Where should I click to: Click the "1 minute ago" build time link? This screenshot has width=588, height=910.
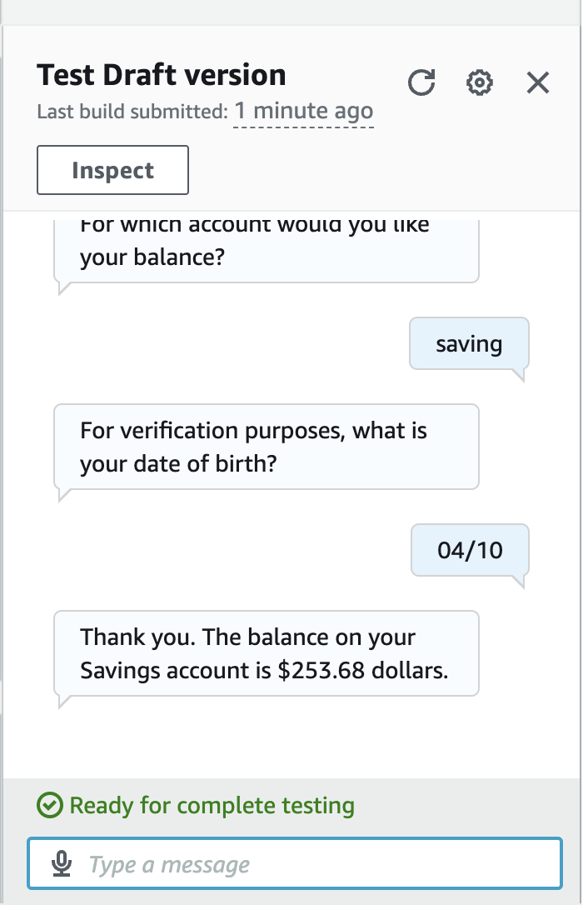[x=303, y=111]
